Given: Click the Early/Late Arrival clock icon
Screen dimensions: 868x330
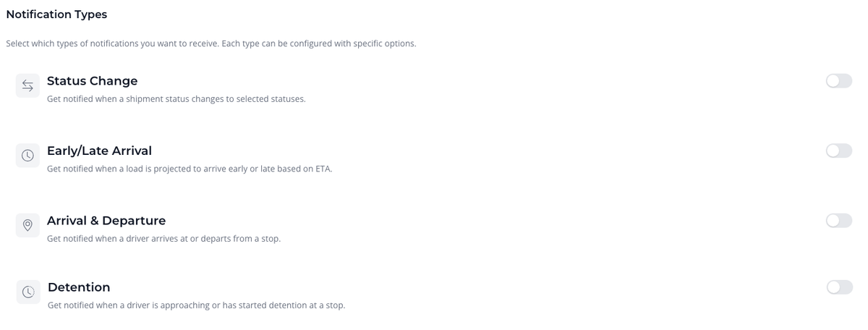Looking at the screenshot, I should (27, 156).
